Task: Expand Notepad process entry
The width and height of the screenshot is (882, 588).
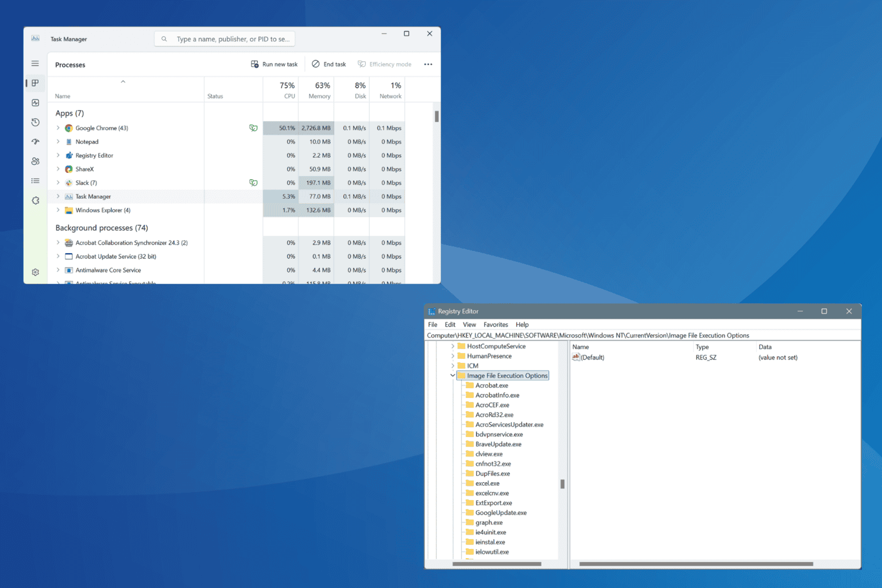Action: [58, 142]
